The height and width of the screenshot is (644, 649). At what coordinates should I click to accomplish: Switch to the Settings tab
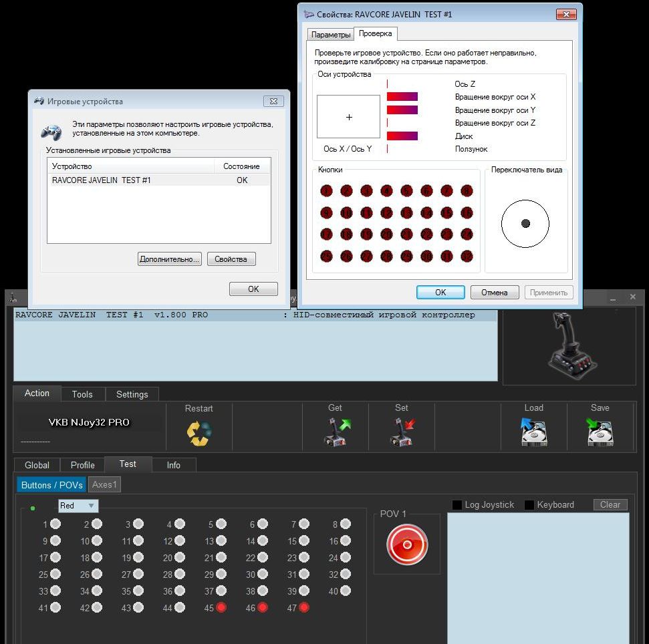click(x=132, y=394)
